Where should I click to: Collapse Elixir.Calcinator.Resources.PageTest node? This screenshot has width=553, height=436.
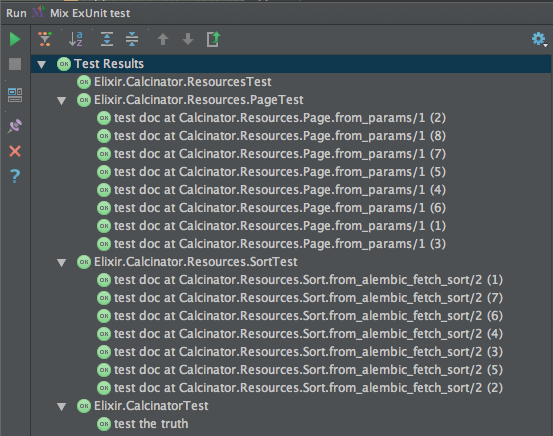tap(62, 101)
